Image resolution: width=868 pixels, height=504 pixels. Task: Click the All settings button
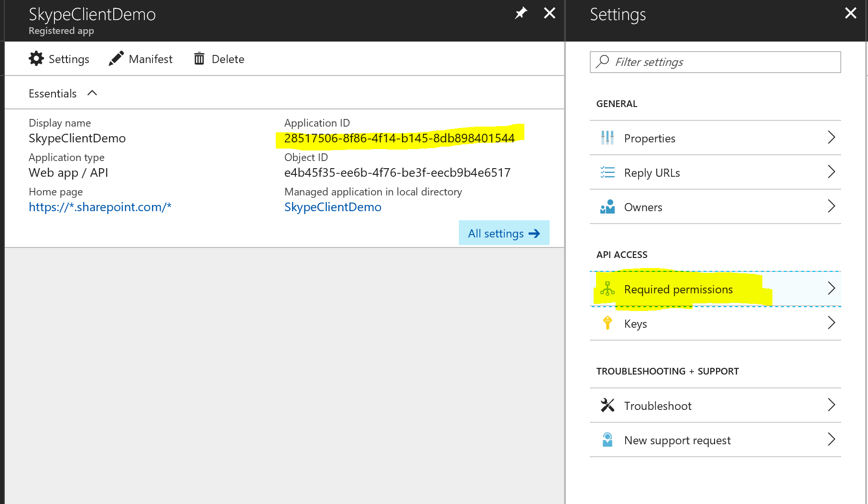click(x=504, y=233)
